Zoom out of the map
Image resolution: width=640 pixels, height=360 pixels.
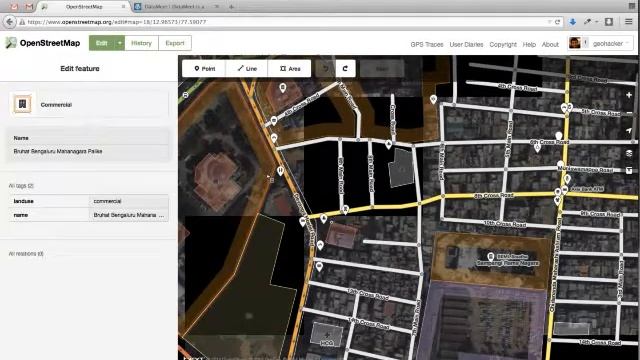629,113
